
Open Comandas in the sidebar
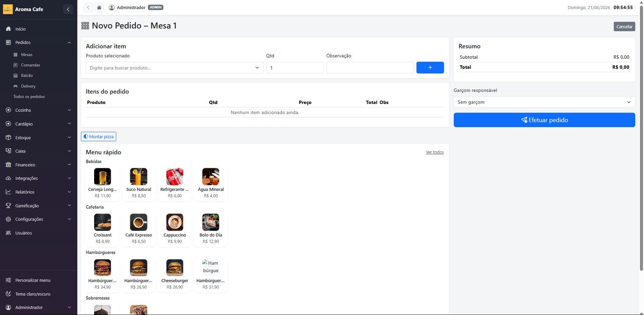coord(30,65)
